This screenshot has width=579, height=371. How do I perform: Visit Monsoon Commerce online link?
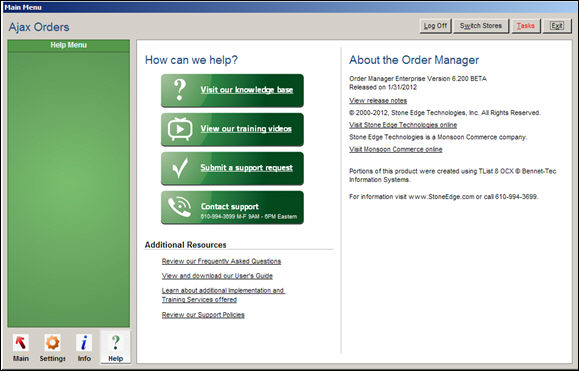396,149
